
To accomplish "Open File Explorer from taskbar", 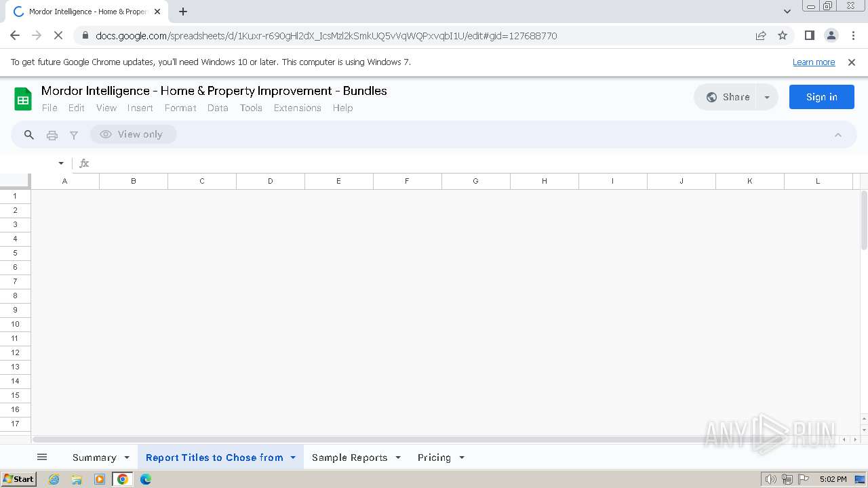I will (x=77, y=479).
